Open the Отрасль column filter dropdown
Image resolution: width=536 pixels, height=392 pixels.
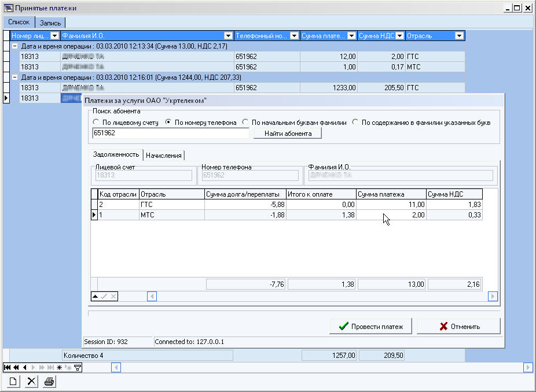pos(459,36)
